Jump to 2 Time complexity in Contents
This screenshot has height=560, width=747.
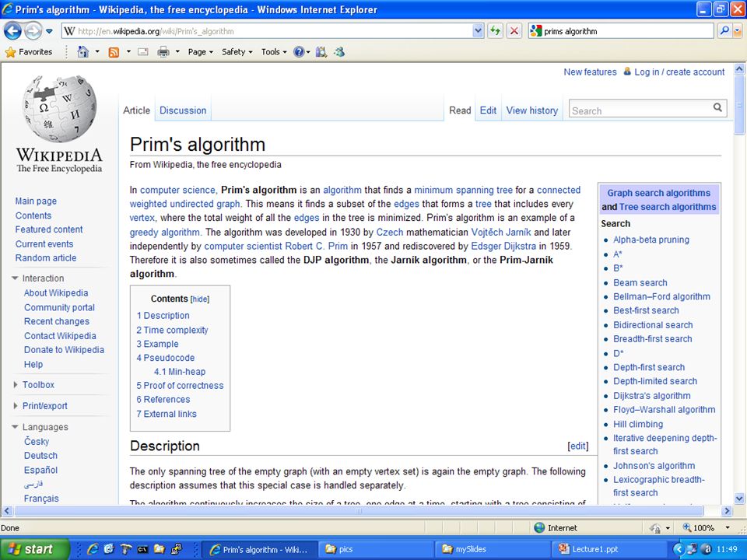(x=172, y=330)
